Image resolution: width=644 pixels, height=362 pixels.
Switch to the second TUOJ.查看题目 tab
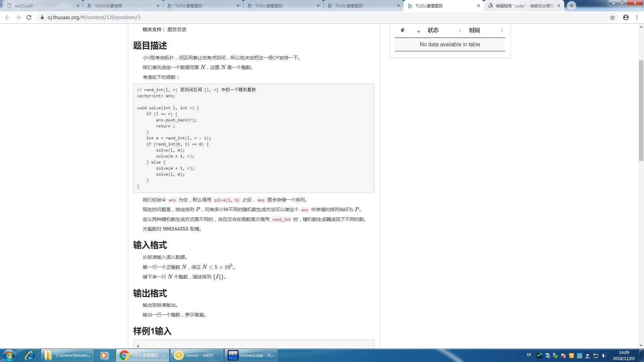pos(283,6)
